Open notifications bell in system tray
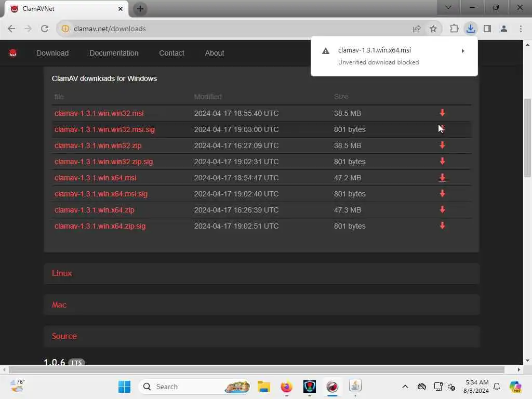 pos(497,387)
